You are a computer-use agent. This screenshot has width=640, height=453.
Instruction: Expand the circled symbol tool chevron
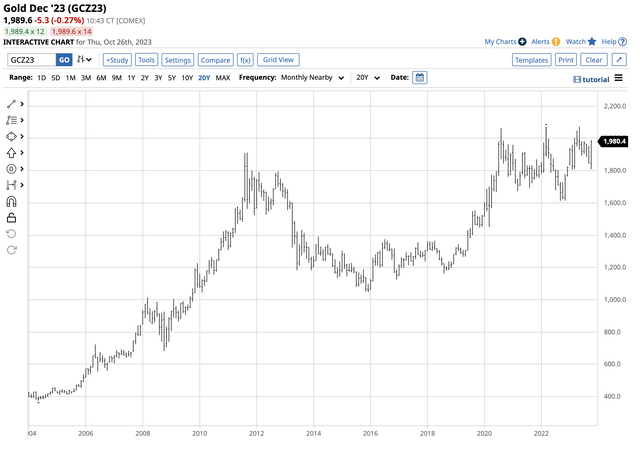coord(22,169)
